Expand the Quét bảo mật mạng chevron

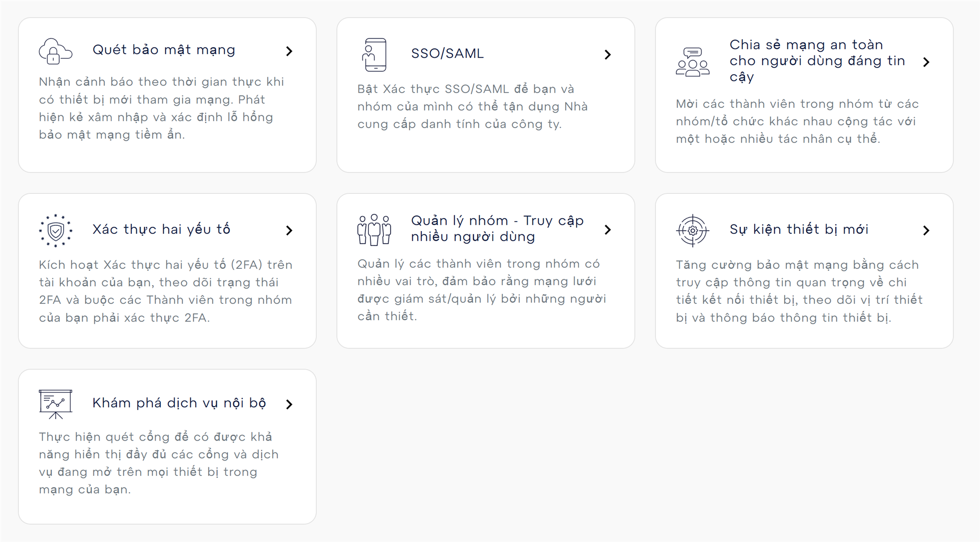[x=289, y=51]
